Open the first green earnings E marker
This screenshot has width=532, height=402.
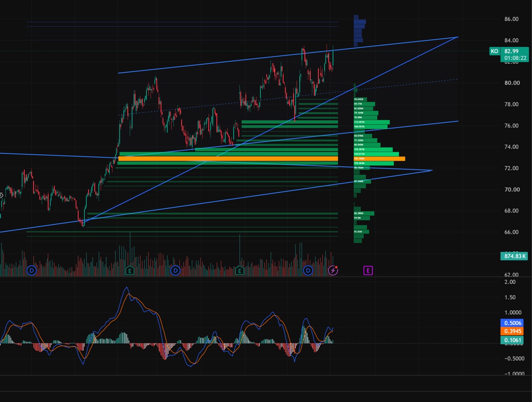130,270
